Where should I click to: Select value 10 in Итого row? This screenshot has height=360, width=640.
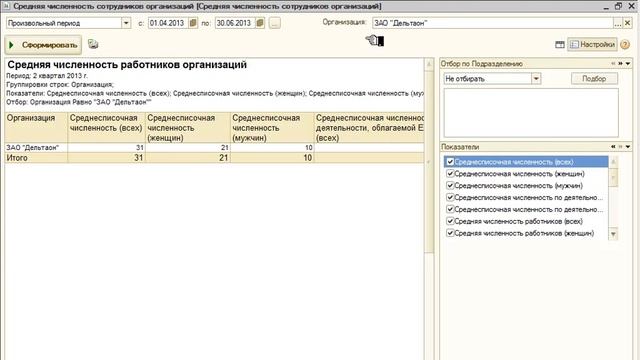(272, 158)
